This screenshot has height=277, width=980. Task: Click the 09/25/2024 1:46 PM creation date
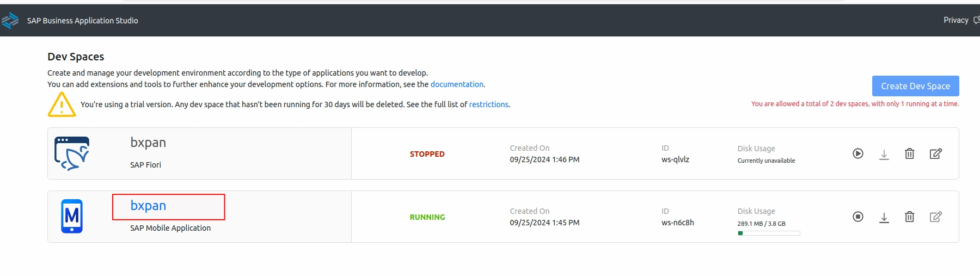(x=544, y=159)
